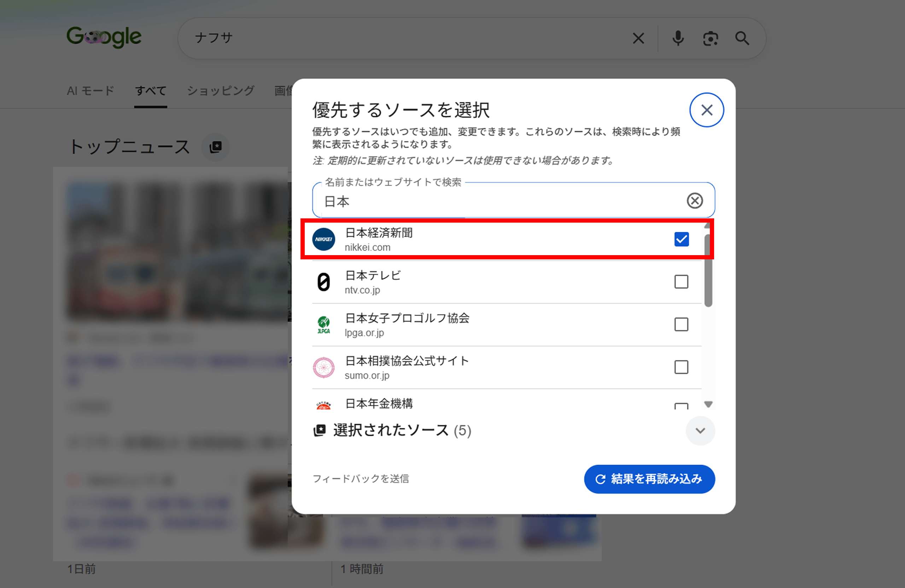Check the 日本女子プロゴルフ協会 checkbox
This screenshot has width=905, height=588.
682,324
